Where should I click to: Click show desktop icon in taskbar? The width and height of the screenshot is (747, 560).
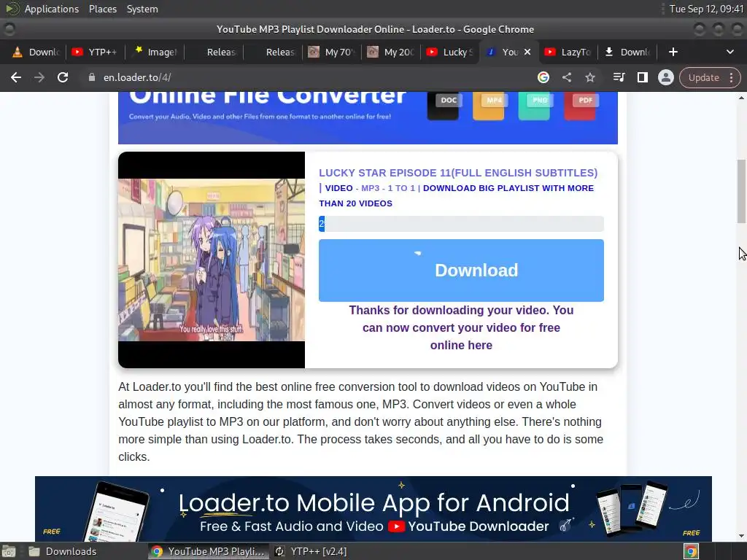(9, 551)
